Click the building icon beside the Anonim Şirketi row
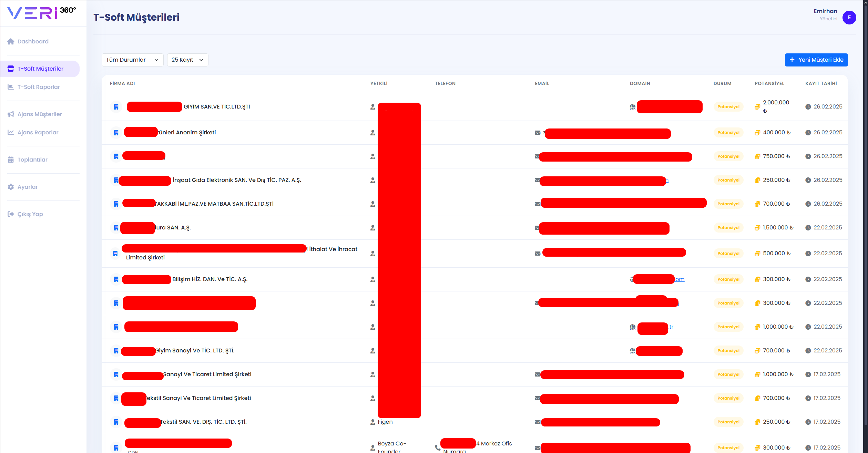 tap(116, 133)
